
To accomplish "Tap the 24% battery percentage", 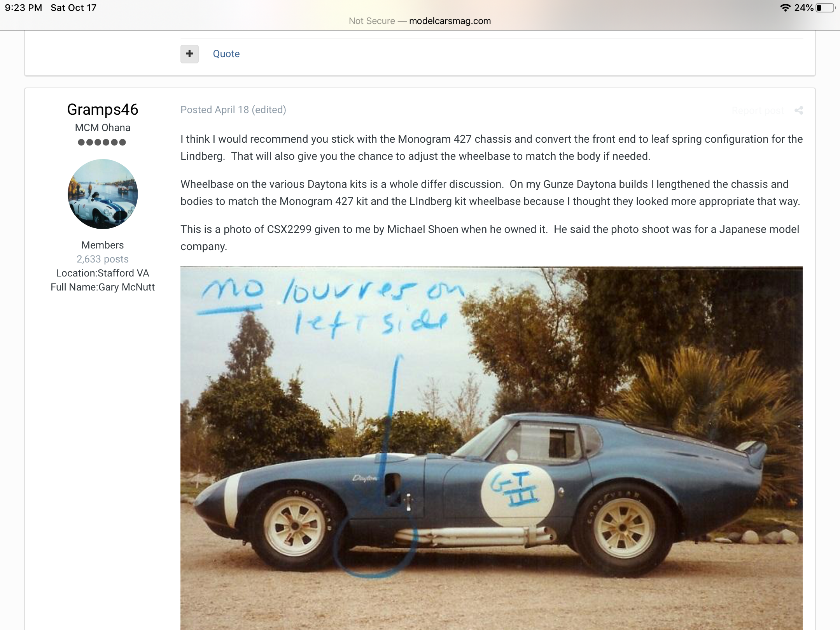I will tap(804, 8).
